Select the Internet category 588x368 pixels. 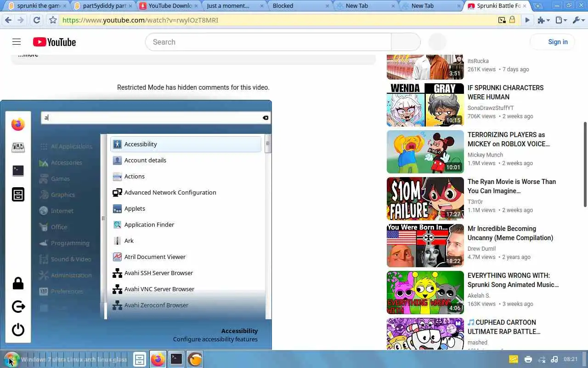click(57, 211)
